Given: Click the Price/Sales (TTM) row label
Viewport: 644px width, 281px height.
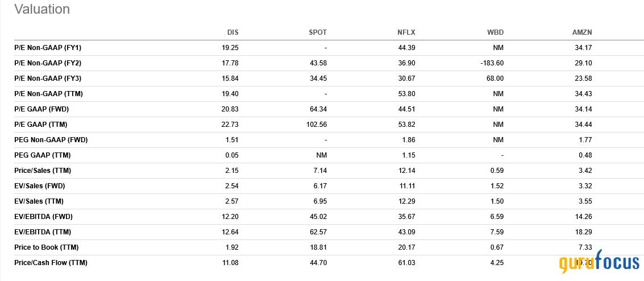Looking at the screenshot, I should click(43, 171).
